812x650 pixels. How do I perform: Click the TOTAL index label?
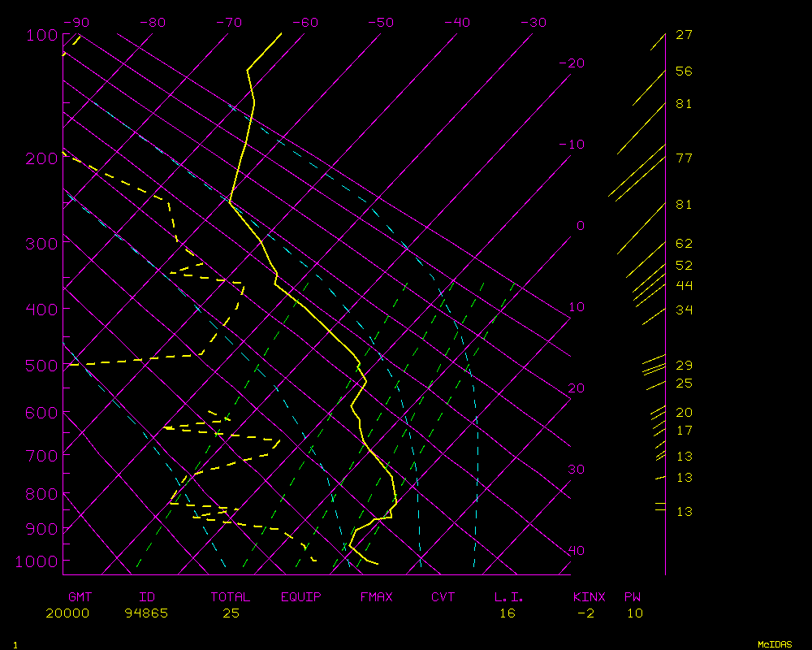coord(230,597)
